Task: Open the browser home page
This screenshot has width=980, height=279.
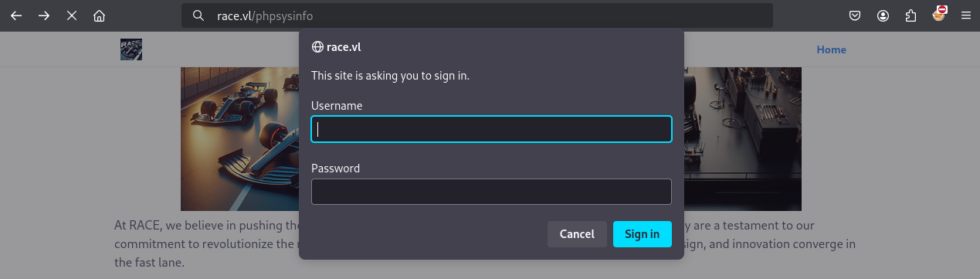Action: pyautogui.click(x=99, y=15)
